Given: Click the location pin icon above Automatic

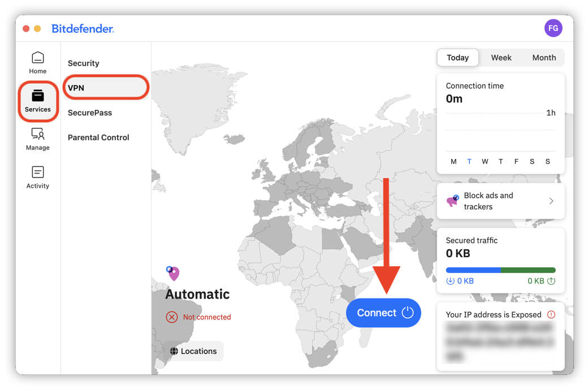Looking at the screenshot, I should [x=173, y=273].
